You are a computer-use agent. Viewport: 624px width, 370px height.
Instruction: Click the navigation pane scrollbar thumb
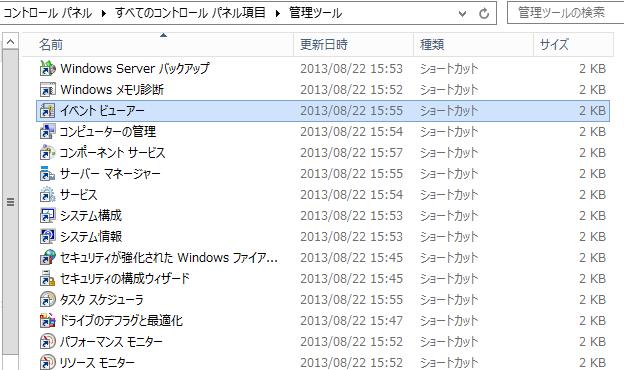click(x=10, y=202)
